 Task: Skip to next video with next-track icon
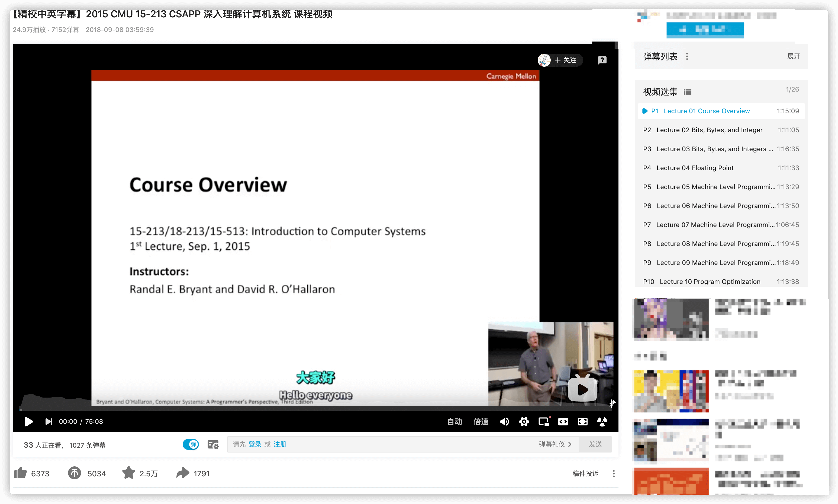point(49,421)
